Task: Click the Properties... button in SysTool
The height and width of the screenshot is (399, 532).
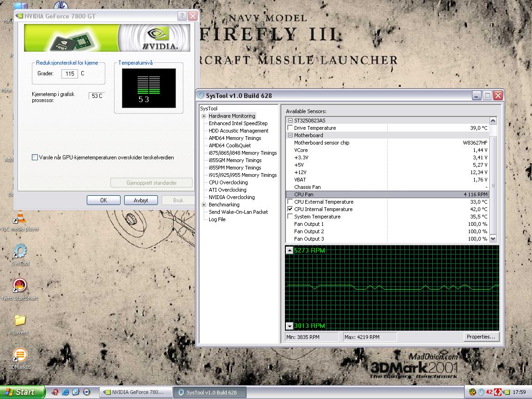Action: pos(481,337)
